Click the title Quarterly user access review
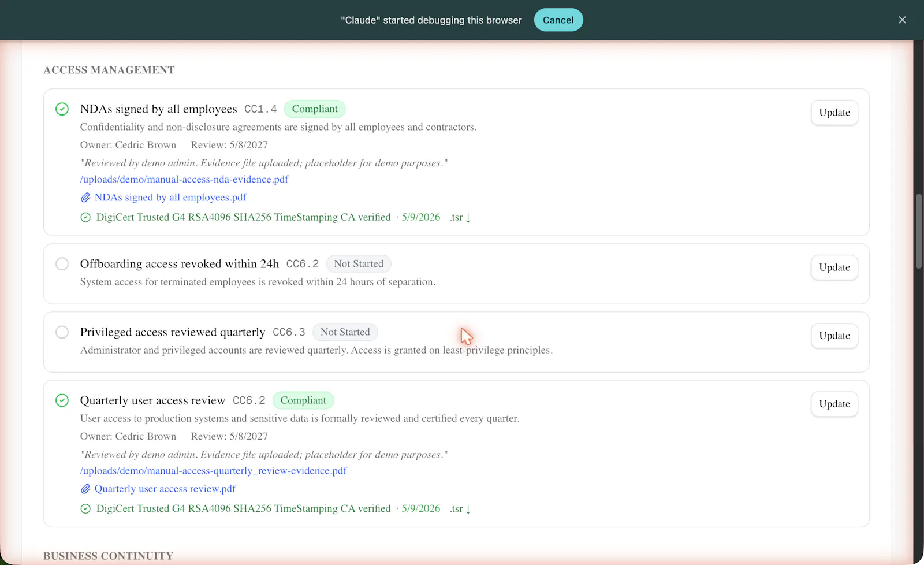 152,400
